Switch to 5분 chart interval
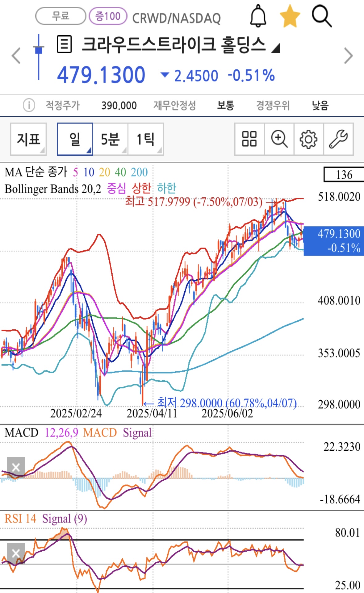The height and width of the screenshot is (593, 364). coord(110,139)
